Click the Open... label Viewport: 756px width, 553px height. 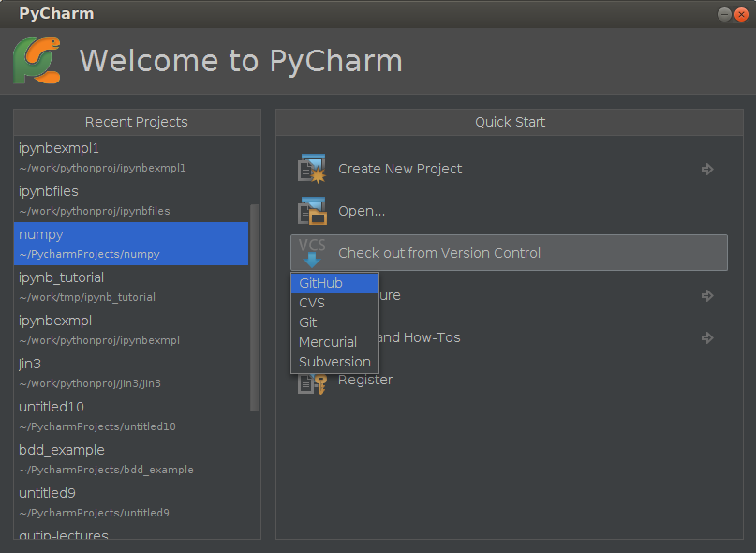[362, 211]
